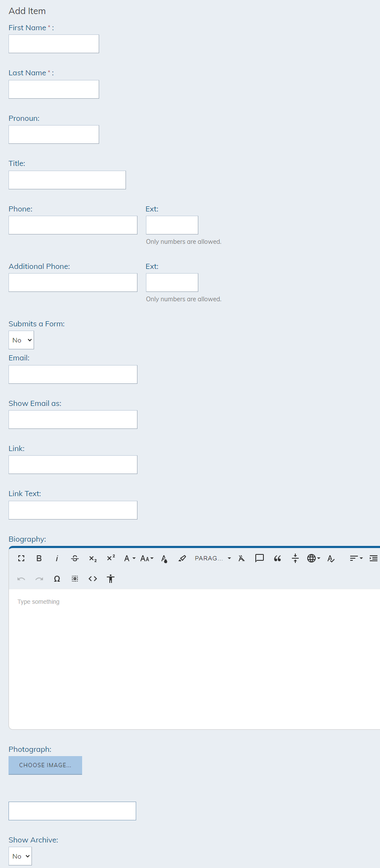Open the Show Archive dropdown
This screenshot has width=380, height=868.
(x=20, y=856)
